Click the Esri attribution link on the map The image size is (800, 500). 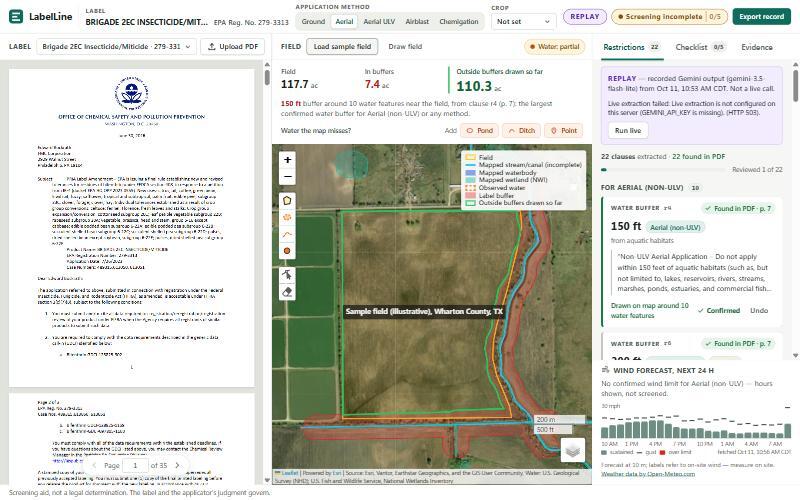pyautogui.click(x=337, y=473)
